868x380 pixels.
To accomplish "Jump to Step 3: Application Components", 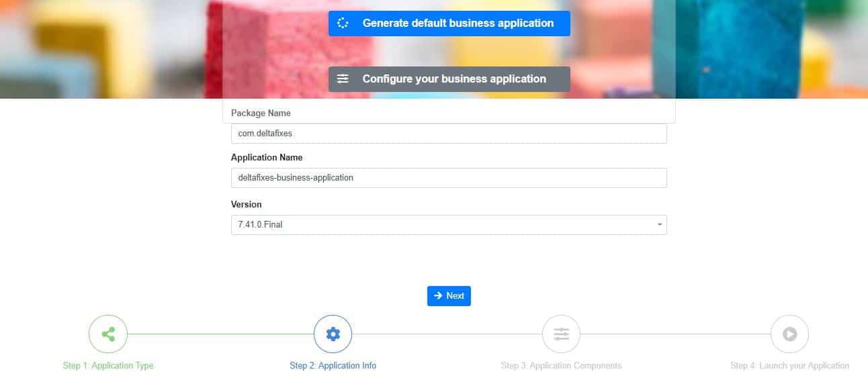I will pyautogui.click(x=561, y=366).
